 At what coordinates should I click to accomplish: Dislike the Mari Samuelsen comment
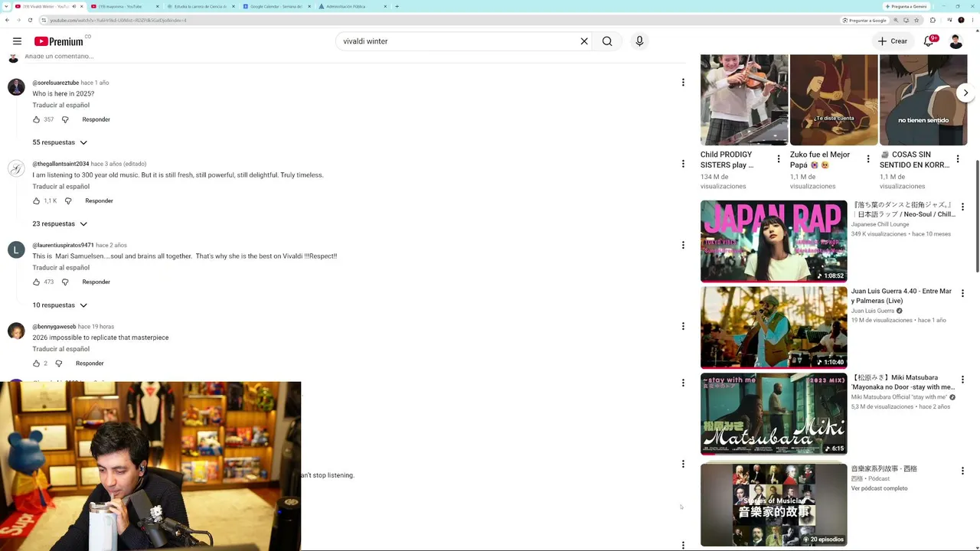pyautogui.click(x=65, y=282)
